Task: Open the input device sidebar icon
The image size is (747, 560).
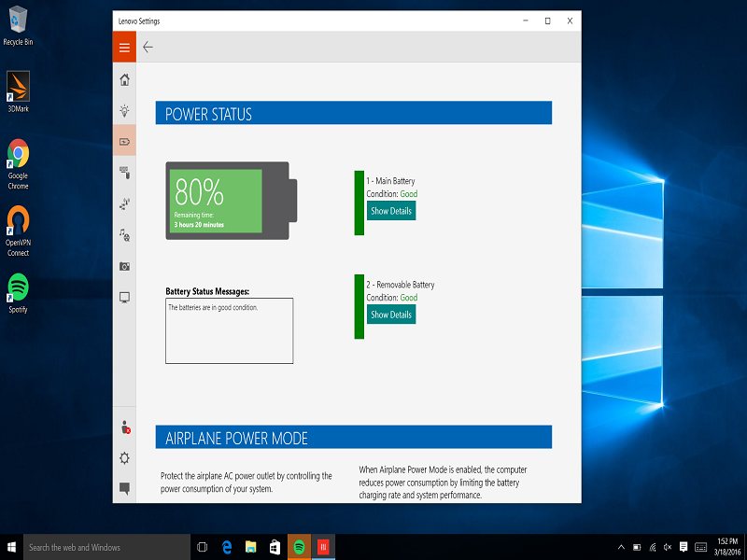Action: point(124,172)
